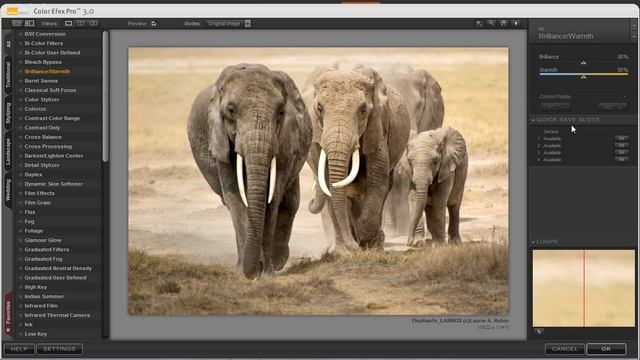Toggle the favorite star for Film Grain
Viewport: 640px width, 360px height.
20,202
